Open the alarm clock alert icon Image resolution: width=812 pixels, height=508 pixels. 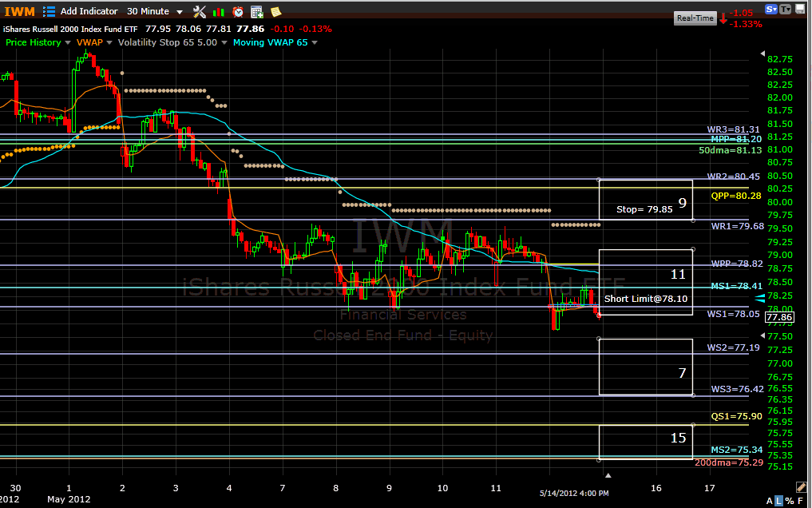[238, 11]
